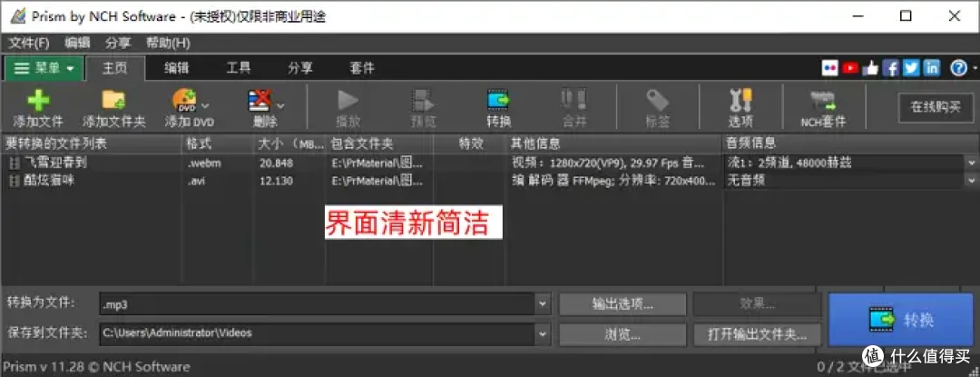Image resolution: width=980 pixels, height=377 pixels.
Task: Click the Tags (标签) toolbar icon
Action: point(658,100)
